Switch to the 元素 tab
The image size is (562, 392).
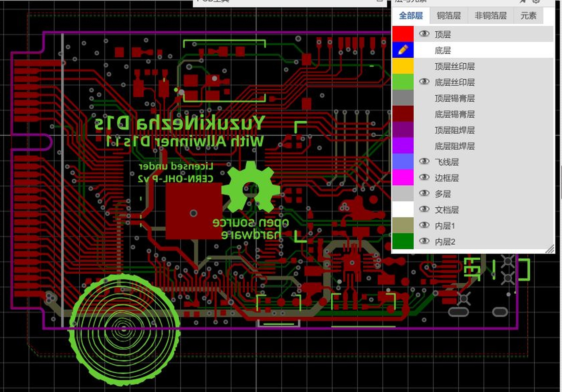[x=528, y=16]
